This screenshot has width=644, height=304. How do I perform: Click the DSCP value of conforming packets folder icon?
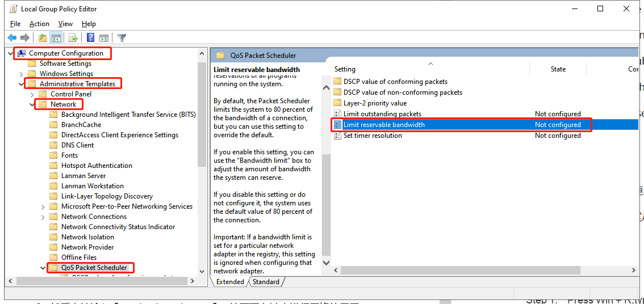click(337, 82)
